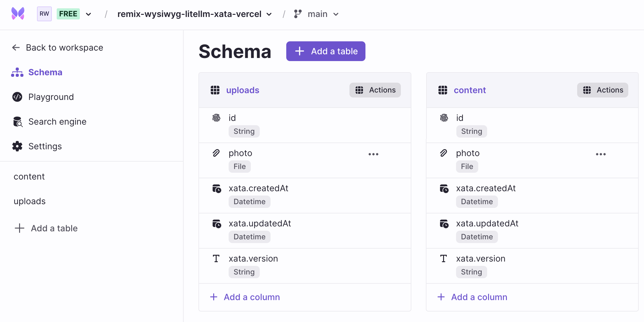Expand the project name dropdown

[x=269, y=14]
